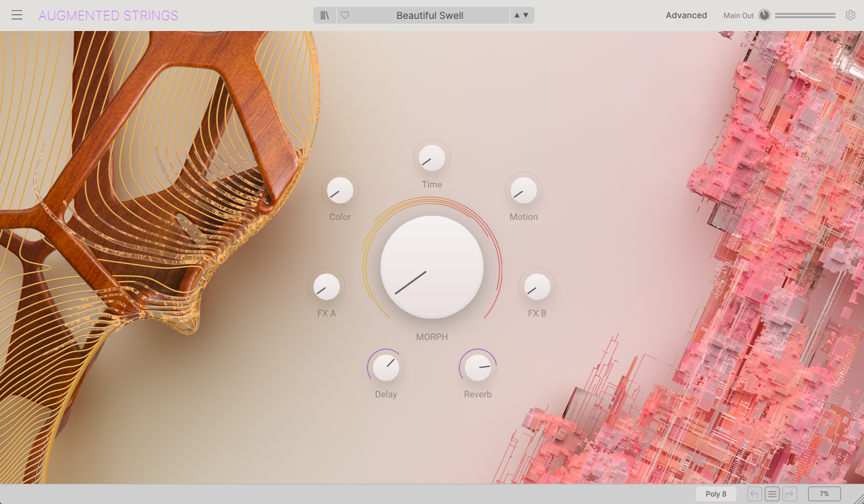This screenshot has width=864, height=504.
Task: Switch to the Advanced view
Action: [x=686, y=16]
